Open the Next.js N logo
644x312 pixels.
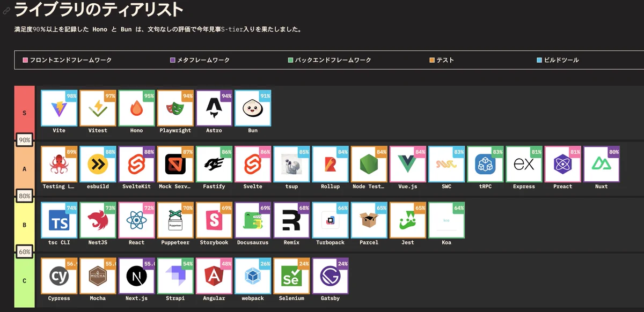(x=136, y=277)
